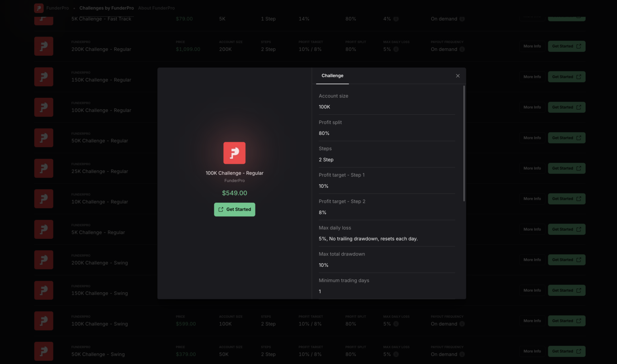Image resolution: width=617 pixels, height=364 pixels.
Task: Click Get Started in the challenge modal
Action: (235, 209)
